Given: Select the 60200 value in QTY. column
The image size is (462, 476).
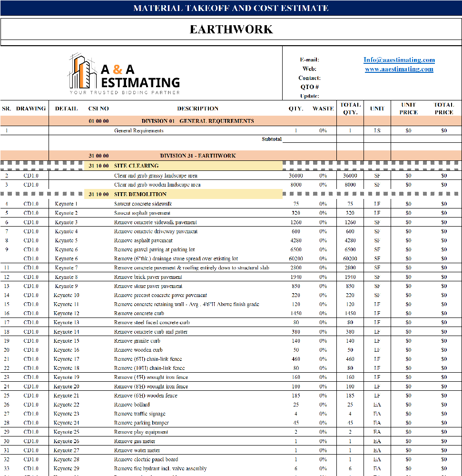Looking at the screenshot, I should [x=296, y=258].
